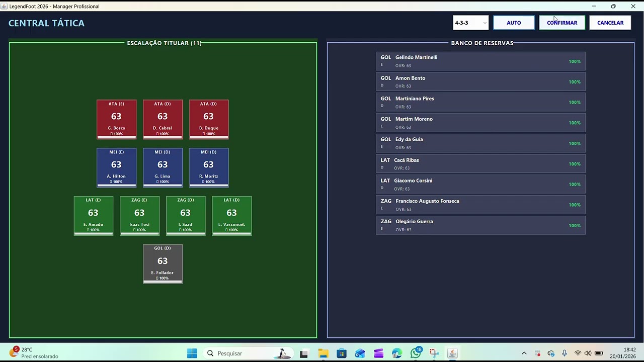Pick reserve Francisco Augusto Fonseca
The height and width of the screenshot is (362, 644).
pos(480,205)
